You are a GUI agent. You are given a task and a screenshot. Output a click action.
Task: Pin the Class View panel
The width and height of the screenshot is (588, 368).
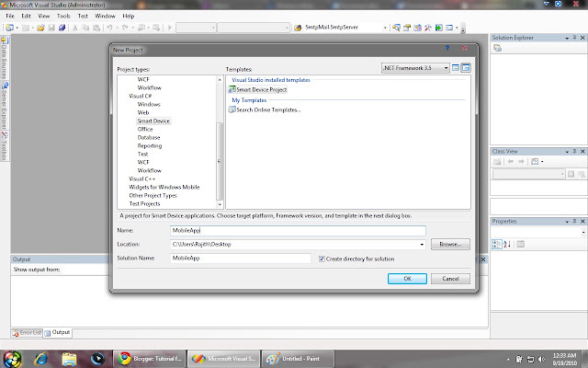coord(574,151)
